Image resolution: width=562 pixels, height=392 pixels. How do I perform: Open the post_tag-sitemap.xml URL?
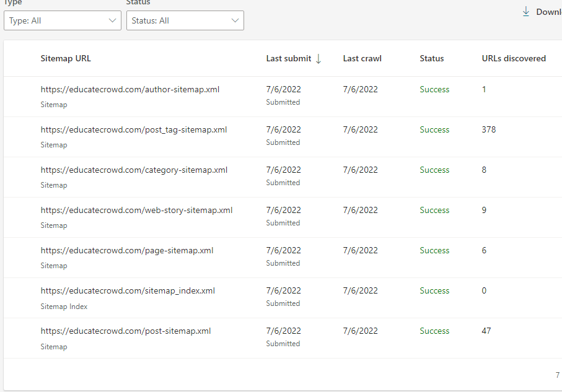coord(134,129)
